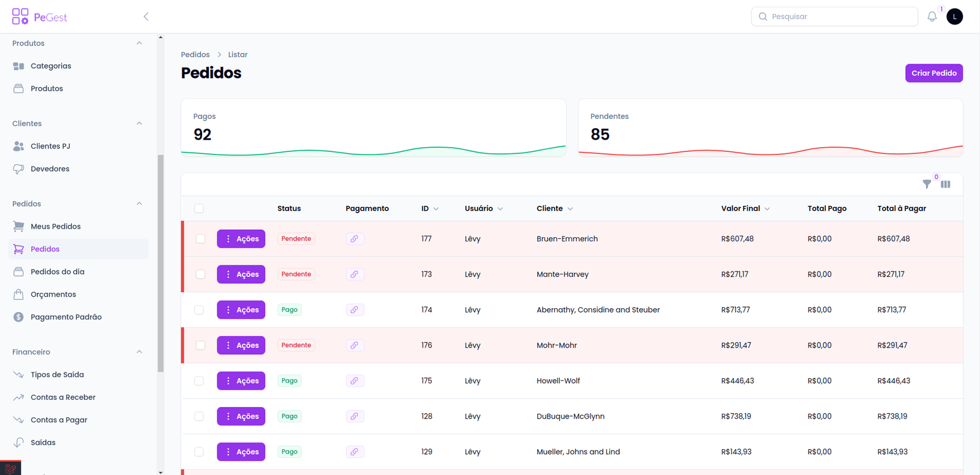Collapse the Financeiro sidebar group
This screenshot has height=475, width=980.
point(139,352)
